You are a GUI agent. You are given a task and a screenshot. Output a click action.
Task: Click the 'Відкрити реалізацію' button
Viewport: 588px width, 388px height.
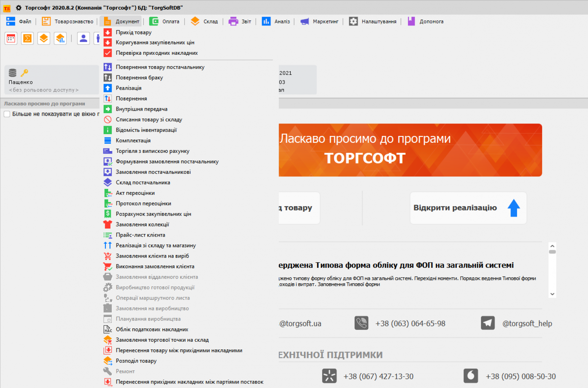point(468,208)
